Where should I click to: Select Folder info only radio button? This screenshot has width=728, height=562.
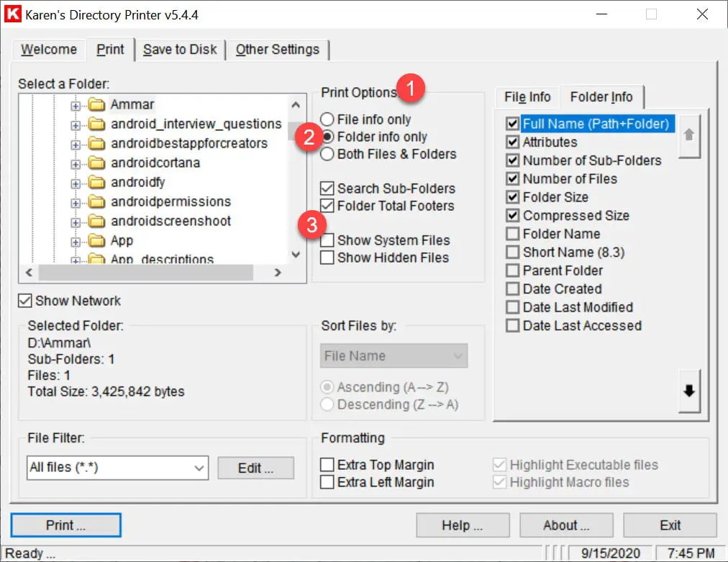pyautogui.click(x=327, y=137)
